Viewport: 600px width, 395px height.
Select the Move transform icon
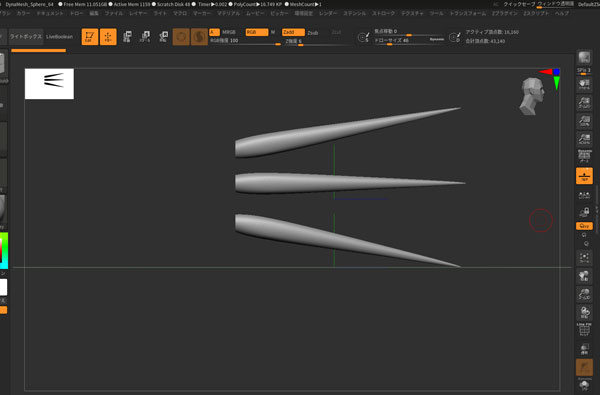coord(127,37)
